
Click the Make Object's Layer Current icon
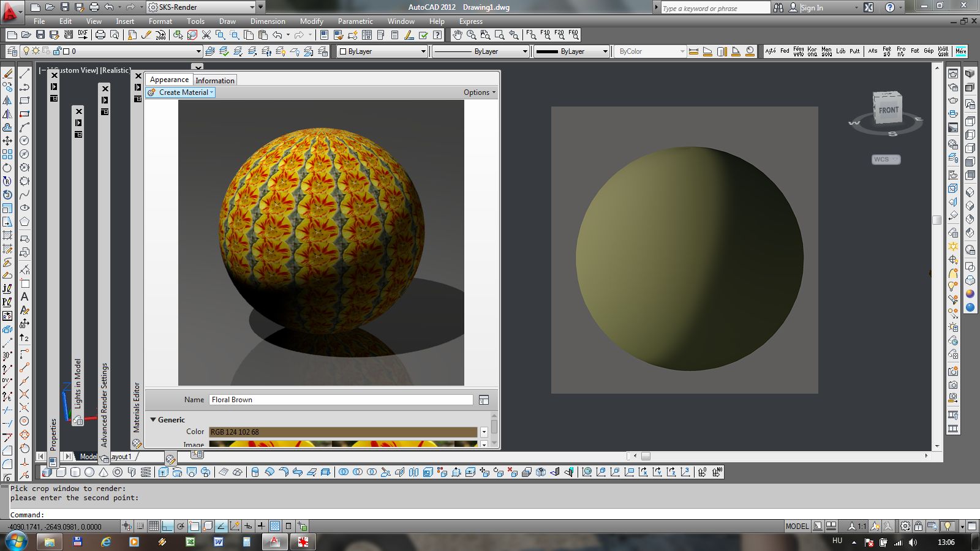point(210,51)
